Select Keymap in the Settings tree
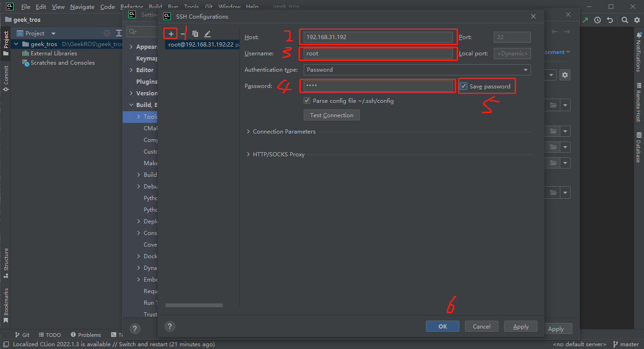The height and width of the screenshot is (349, 644). pos(147,59)
